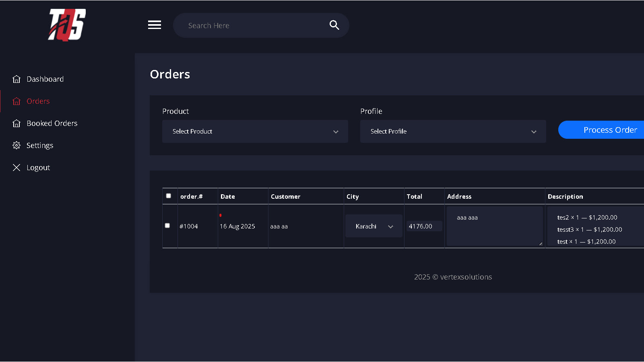This screenshot has height=362, width=644.
Task: Click the Dashboard home icon
Action: [x=17, y=79]
